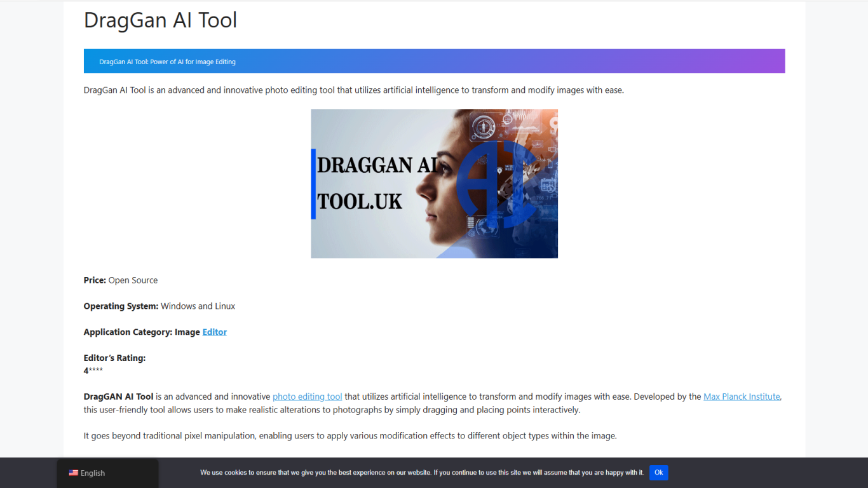Click the English language label text
Viewport: 868px width, 488px height.
click(92, 473)
